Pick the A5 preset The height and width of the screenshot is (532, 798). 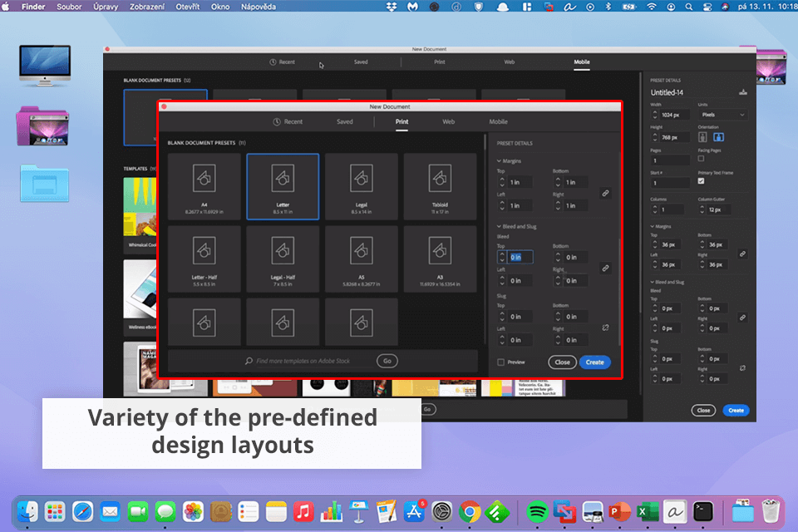(362, 259)
